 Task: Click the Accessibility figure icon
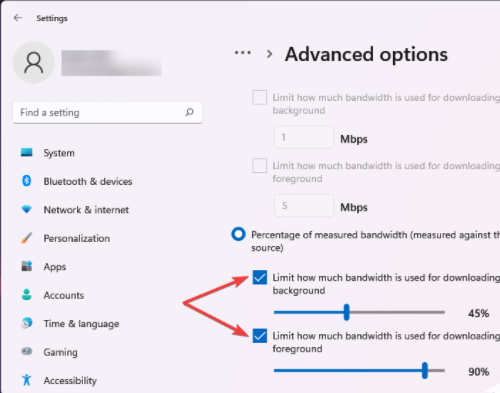tap(27, 380)
